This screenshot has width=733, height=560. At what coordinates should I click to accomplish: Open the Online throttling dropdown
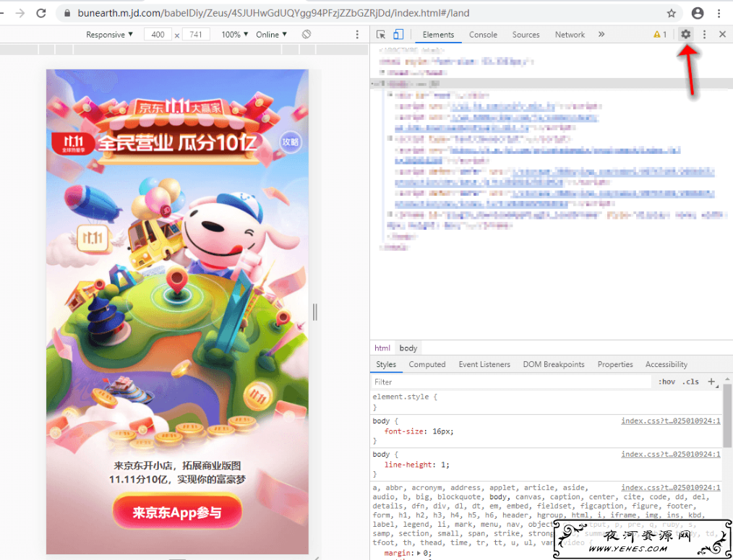(271, 35)
